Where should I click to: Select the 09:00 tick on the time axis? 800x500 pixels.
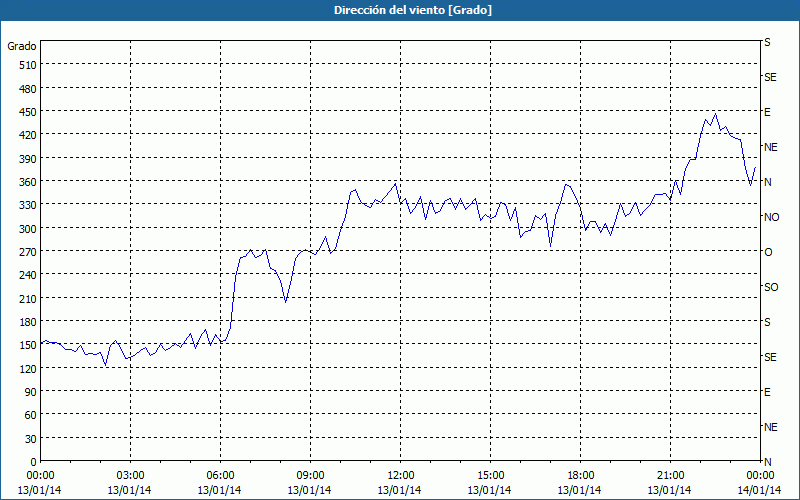point(310,476)
